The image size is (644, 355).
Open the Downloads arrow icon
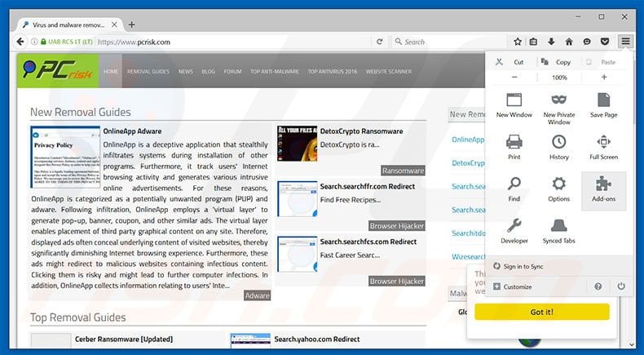551,42
